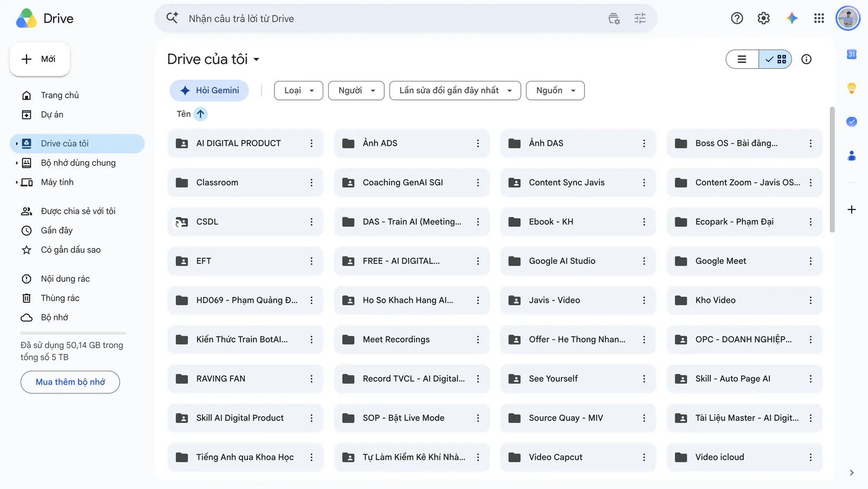Open Google Keep side panel

[x=852, y=88]
